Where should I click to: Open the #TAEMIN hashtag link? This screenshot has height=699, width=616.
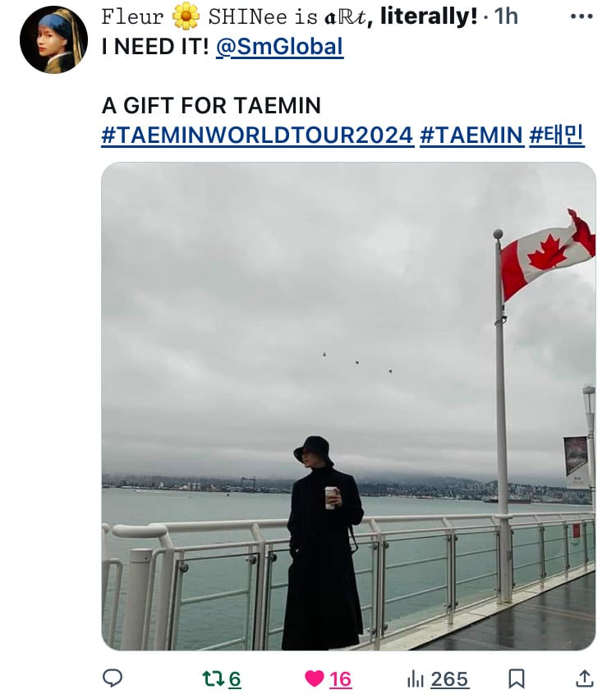(x=471, y=135)
